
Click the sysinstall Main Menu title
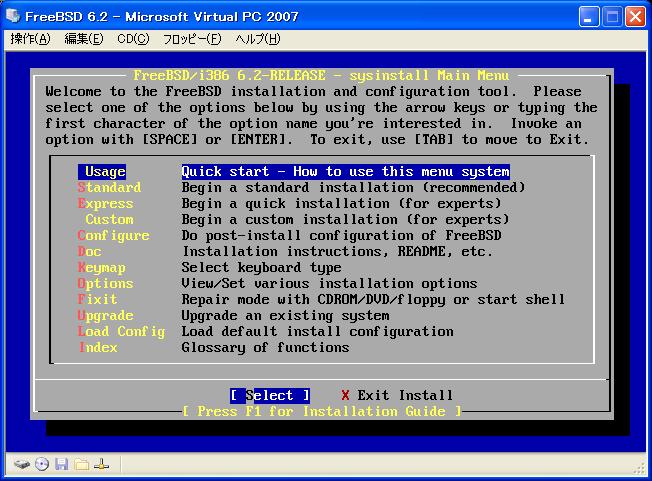[321, 76]
